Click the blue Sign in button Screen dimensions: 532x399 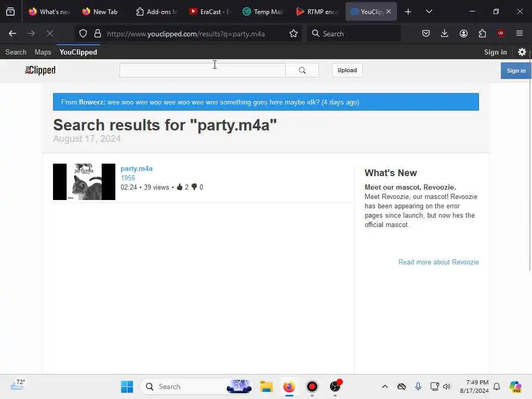[x=516, y=71]
